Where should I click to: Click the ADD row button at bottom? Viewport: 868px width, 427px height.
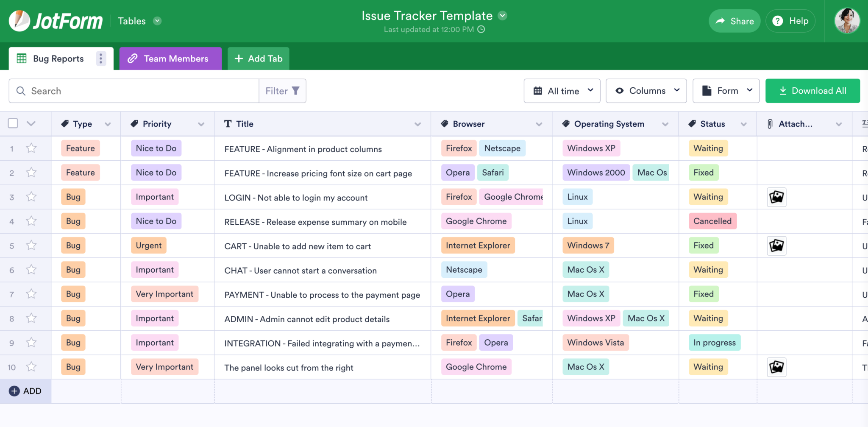pos(25,391)
